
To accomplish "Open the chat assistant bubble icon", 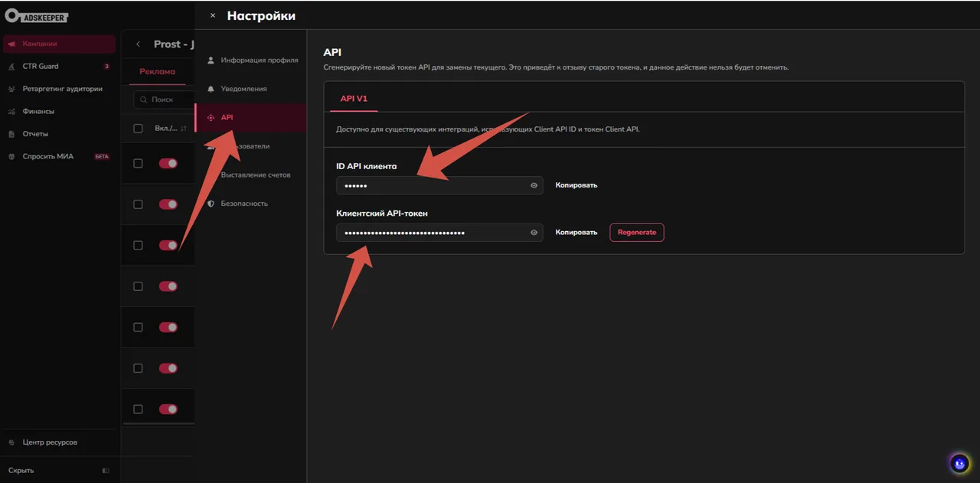I will coord(959,463).
